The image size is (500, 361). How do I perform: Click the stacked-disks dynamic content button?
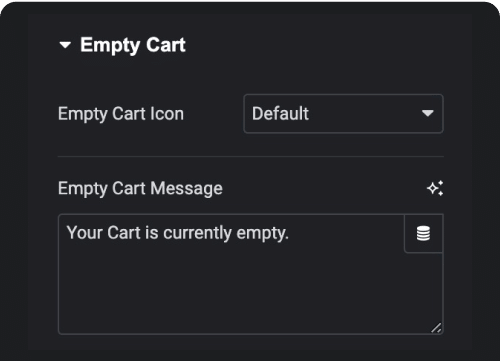click(x=423, y=233)
